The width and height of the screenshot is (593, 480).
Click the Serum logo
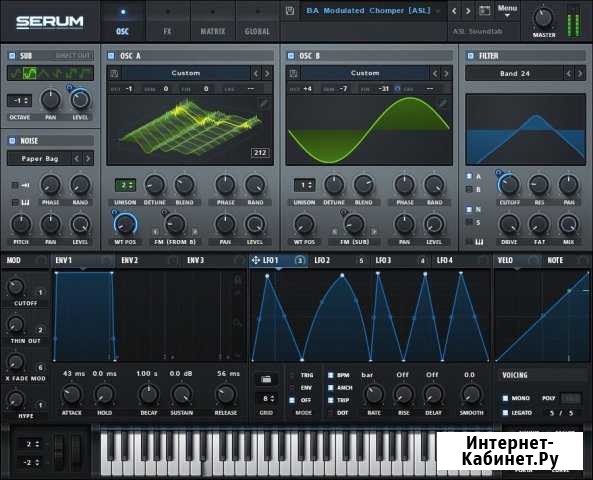(x=50, y=22)
